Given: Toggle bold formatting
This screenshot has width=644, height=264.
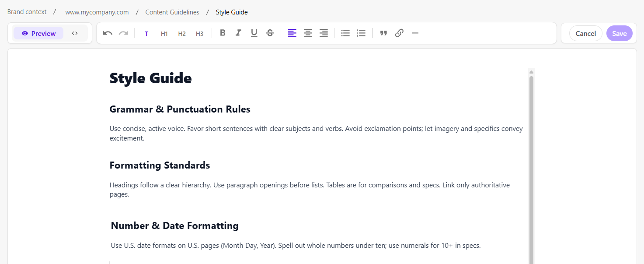Looking at the screenshot, I should coord(223,33).
